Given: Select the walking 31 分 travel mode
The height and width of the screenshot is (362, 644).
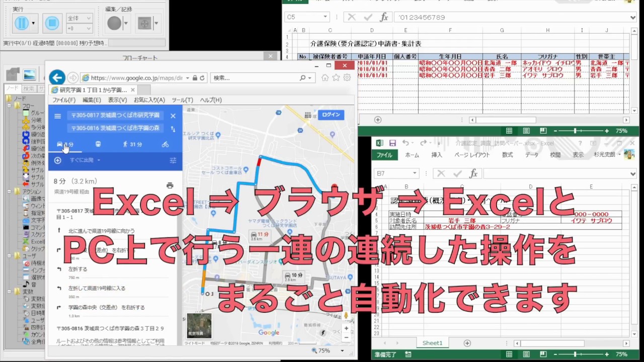Looking at the screenshot, I should pyautogui.click(x=132, y=144).
